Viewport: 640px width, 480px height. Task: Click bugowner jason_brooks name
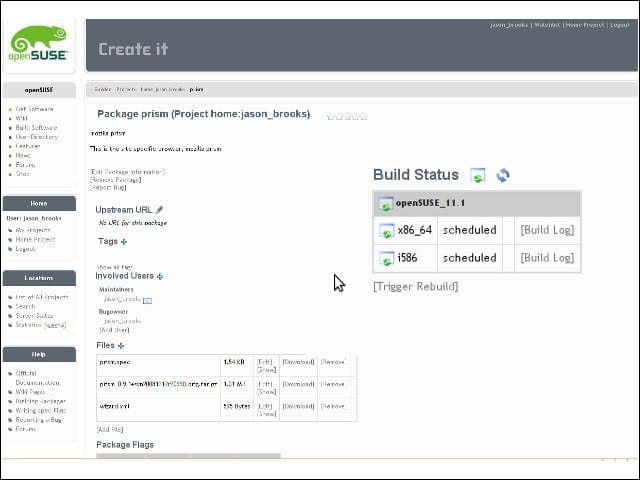pyautogui.click(x=122, y=321)
